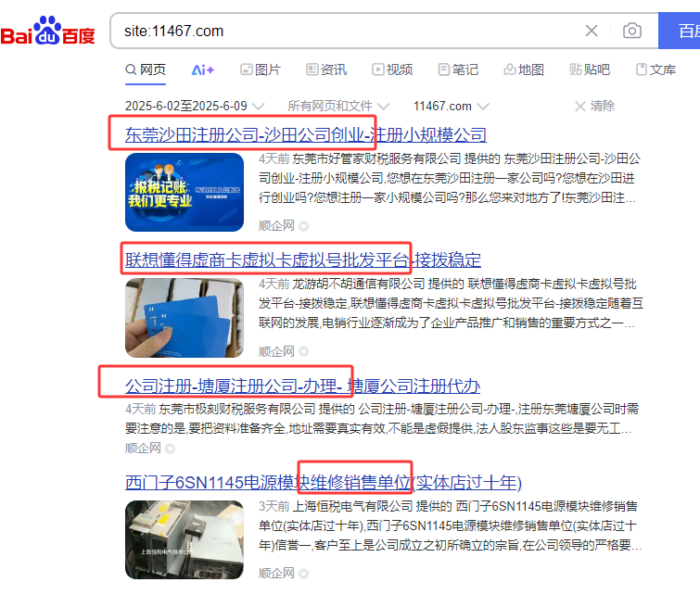Switch to the 资讯 tab
Screen dimensions: 700x595
(326, 70)
